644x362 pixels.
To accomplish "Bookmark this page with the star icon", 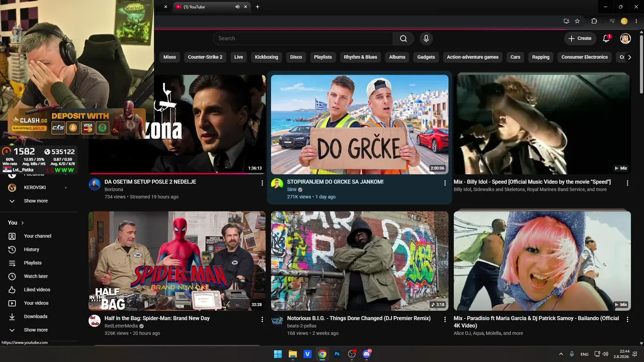I will (x=577, y=21).
